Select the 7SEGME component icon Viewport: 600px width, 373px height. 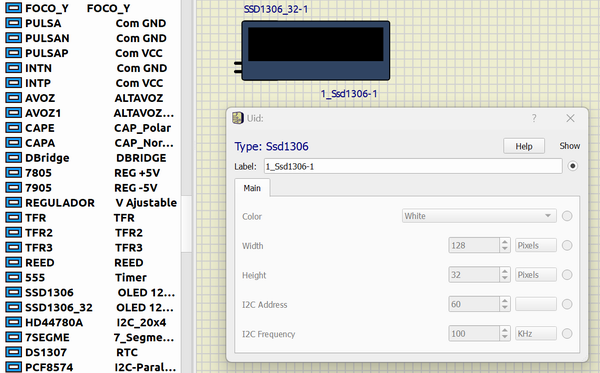13,337
